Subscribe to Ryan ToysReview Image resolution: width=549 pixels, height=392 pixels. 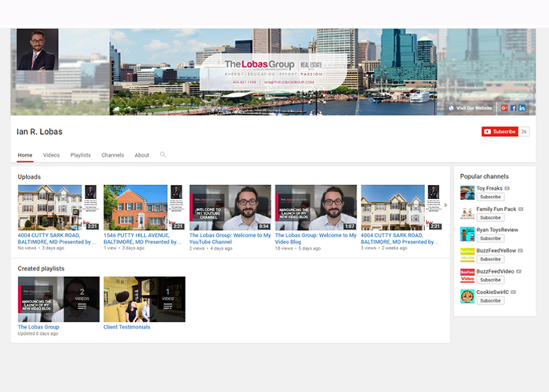click(x=490, y=238)
